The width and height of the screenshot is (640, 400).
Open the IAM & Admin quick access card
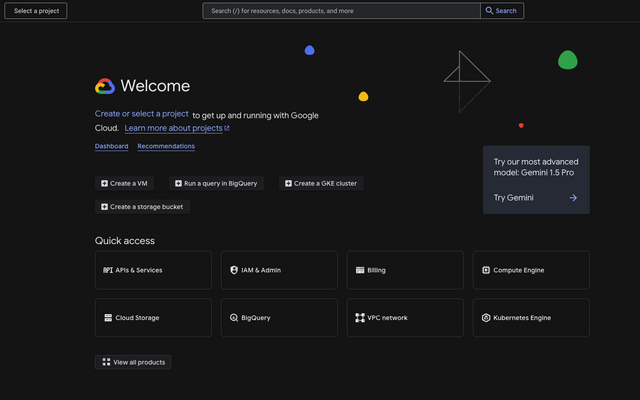pyautogui.click(x=279, y=270)
